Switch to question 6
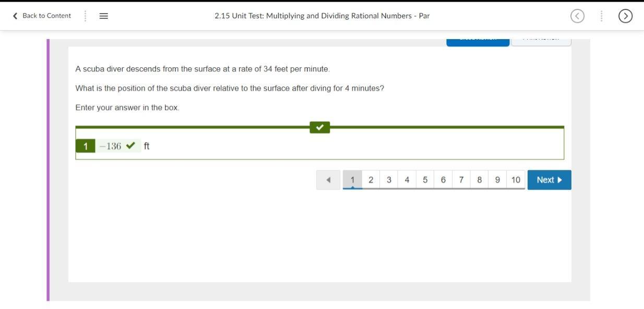 (x=443, y=180)
